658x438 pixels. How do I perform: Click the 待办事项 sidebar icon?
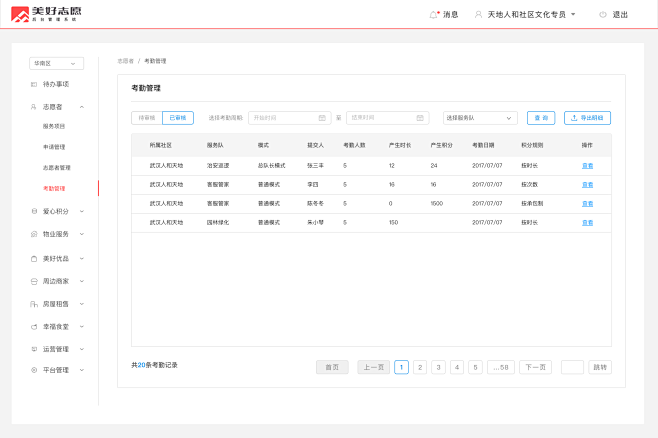[34, 84]
